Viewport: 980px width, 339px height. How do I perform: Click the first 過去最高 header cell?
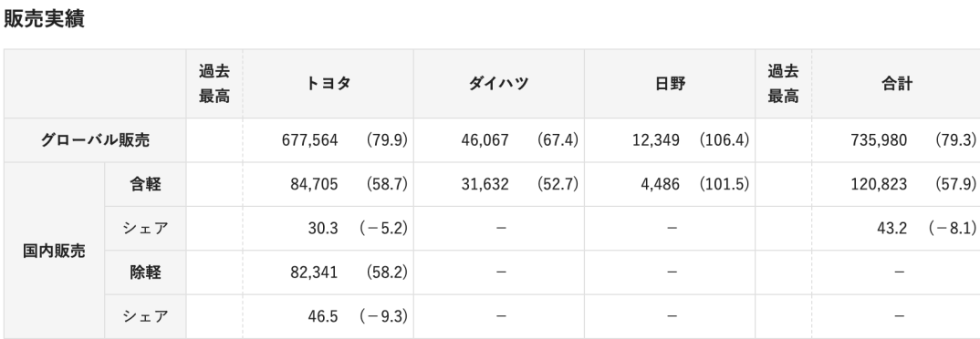pos(214,84)
